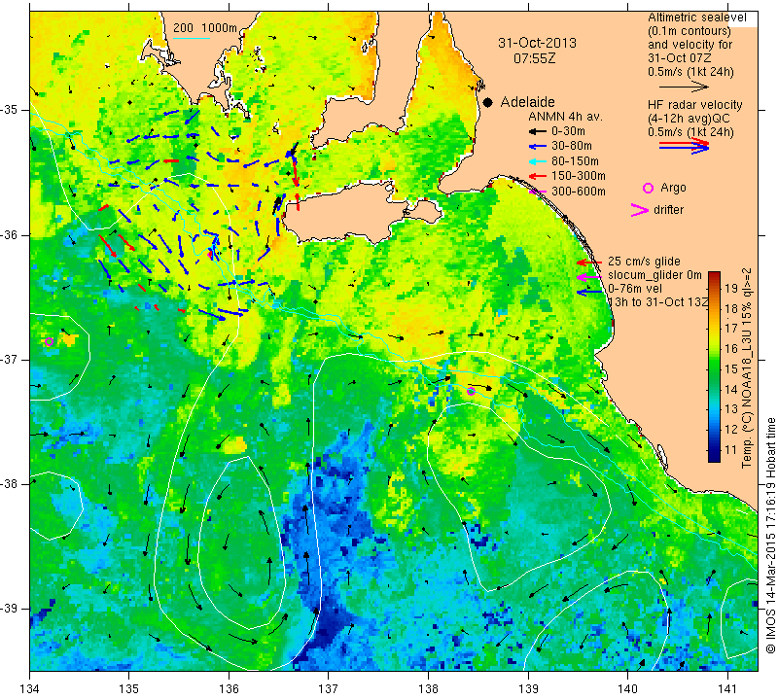The image size is (778, 700).
Task: Click the Adelaide city label
Action: [527, 102]
